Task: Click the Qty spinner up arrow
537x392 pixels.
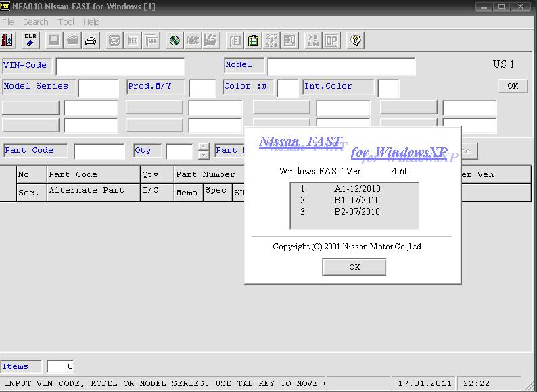Action: [x=204, y=147]
